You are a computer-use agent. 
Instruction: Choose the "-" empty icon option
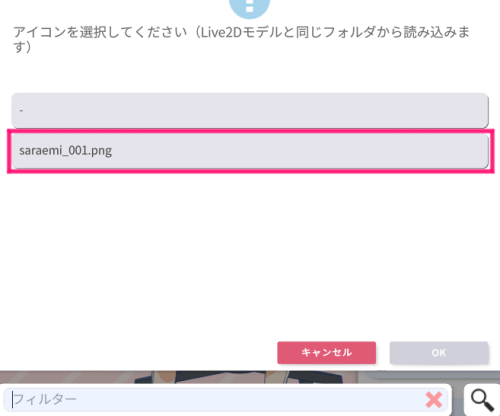[250, 110]
